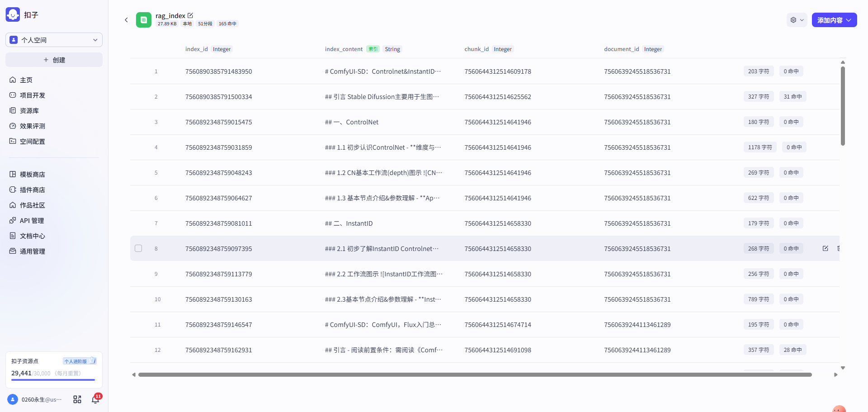Click the green rag_index database icon

pos(144,20)
